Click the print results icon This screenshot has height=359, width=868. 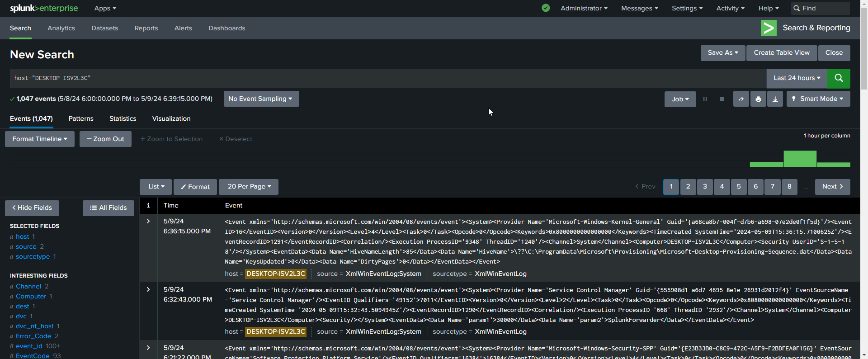(758, 99)
